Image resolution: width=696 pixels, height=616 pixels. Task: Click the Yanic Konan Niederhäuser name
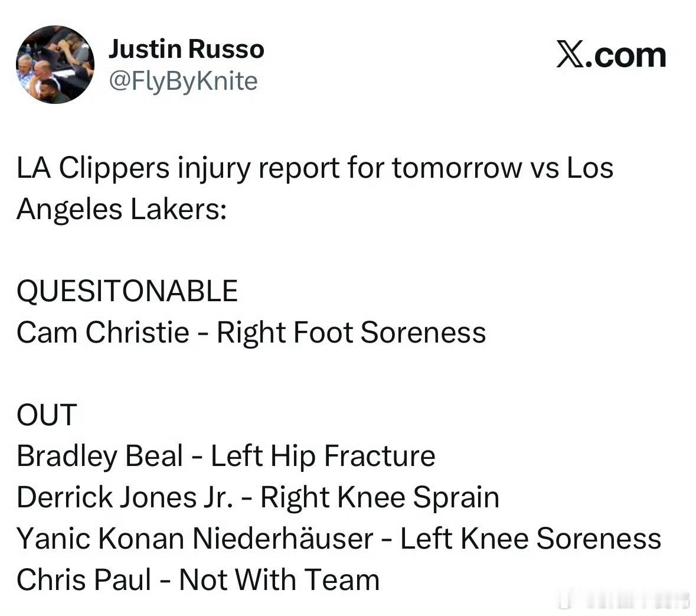coord(195,538)
